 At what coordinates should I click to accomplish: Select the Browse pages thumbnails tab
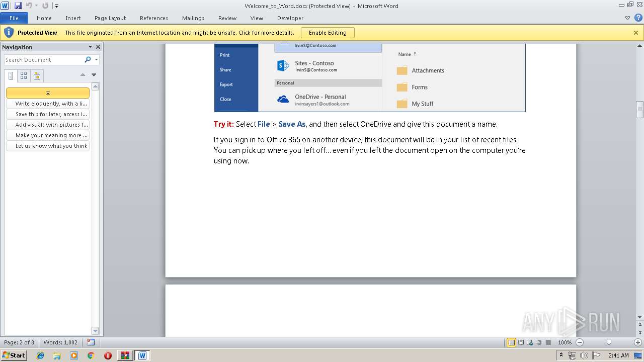point(24,76)
